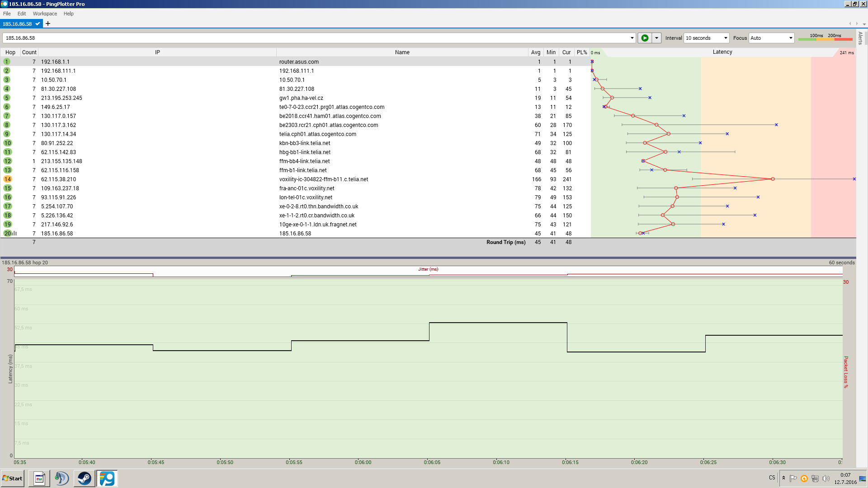The width and height of the screenshot is (868, 488).
Task: Click the tab list down arrow
Action: click(x=864, y=24)
